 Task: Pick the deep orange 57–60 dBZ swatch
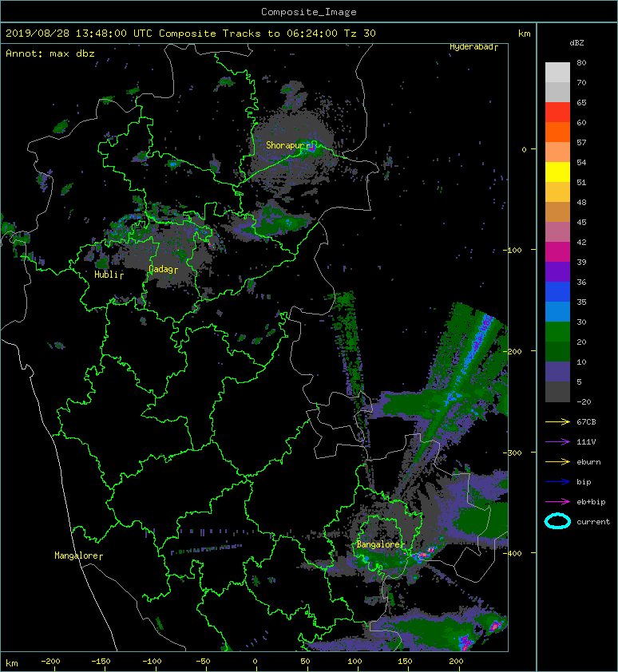(557, 132)
